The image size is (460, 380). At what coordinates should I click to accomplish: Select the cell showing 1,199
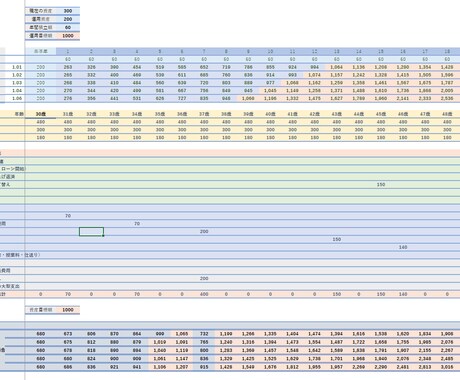click(x=226, y=334)
